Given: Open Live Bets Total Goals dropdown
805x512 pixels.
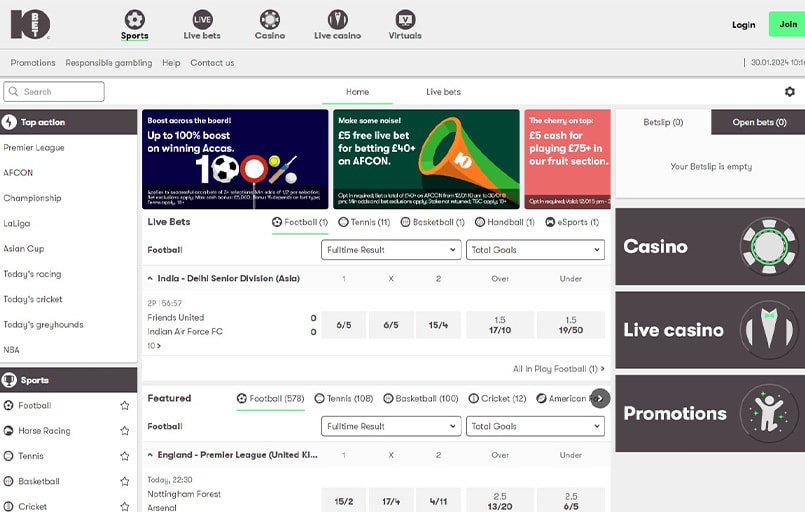Looking at the screenshot, I should [535, 250].
